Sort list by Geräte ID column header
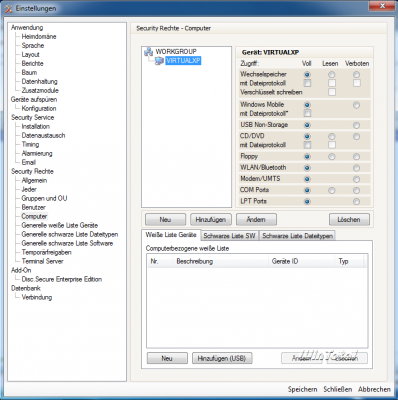This screenshot has width=398, height=400. [301, 261]
